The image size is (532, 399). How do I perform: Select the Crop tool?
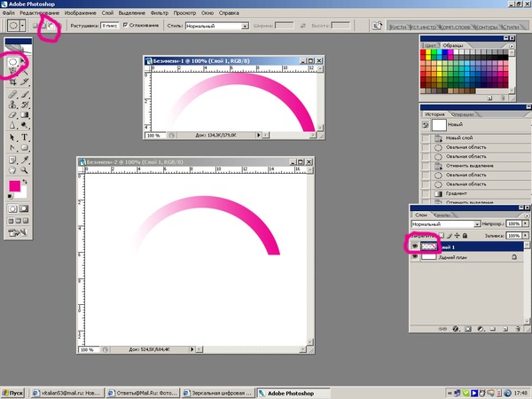13,82
